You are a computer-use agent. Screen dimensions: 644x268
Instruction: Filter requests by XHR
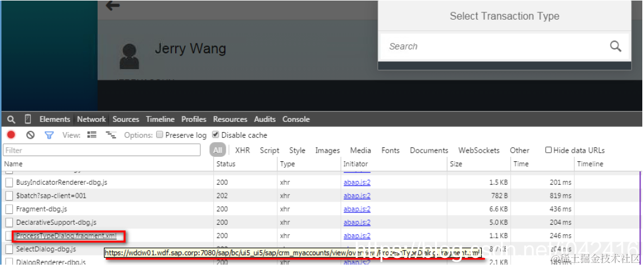click(x=243, y=151)
